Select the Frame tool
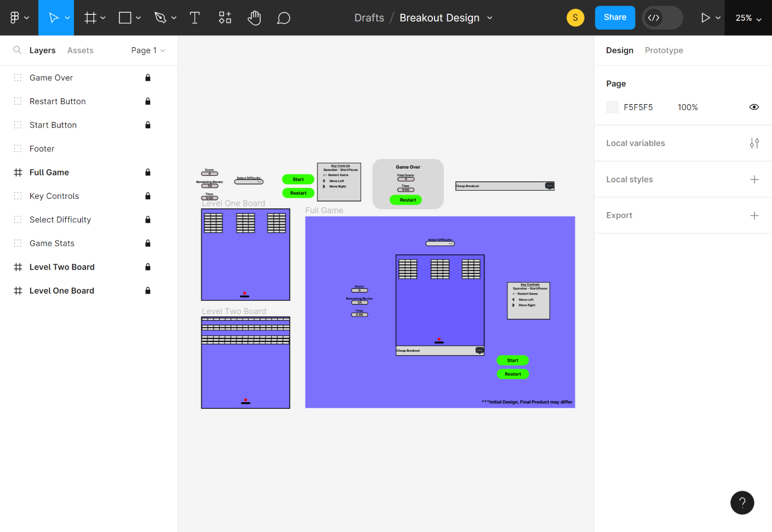Screen dimensions: 772x532 tap(90, 17)
